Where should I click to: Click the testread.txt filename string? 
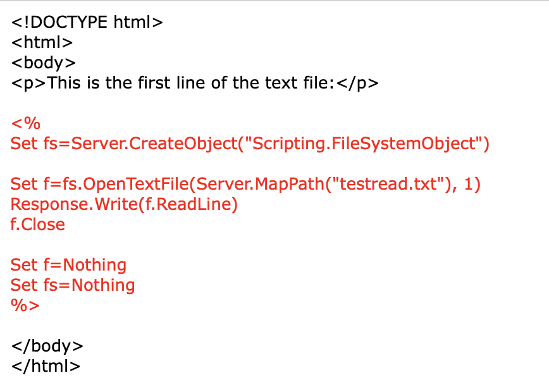pyautogui.click(x=388, y=184)
